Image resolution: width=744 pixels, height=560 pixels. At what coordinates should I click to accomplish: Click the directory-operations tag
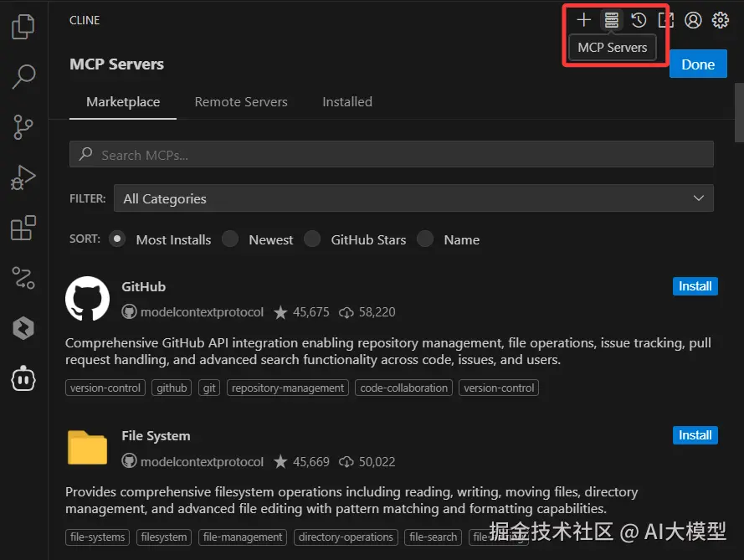(346, 537)
